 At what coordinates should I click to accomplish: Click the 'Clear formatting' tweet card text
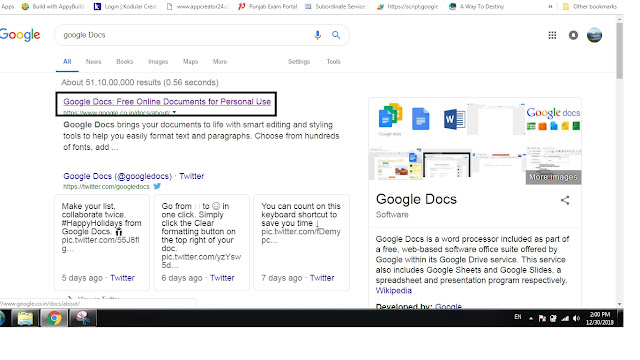[201, 236]
